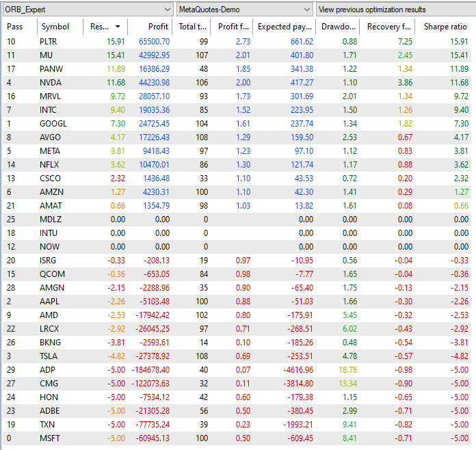Select the ADP symbol cell
476x450 pixels.
(x=47, y=369)
